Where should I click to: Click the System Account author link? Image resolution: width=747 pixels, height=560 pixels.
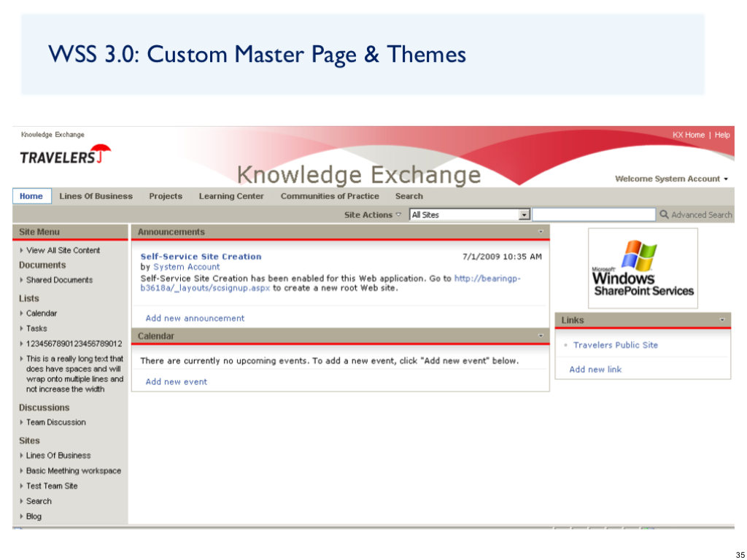(187, 267)
